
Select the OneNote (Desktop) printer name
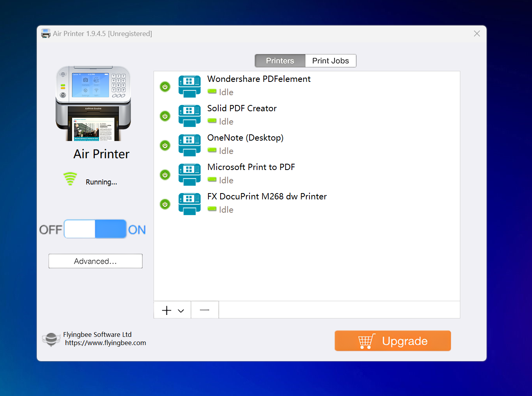246,138
